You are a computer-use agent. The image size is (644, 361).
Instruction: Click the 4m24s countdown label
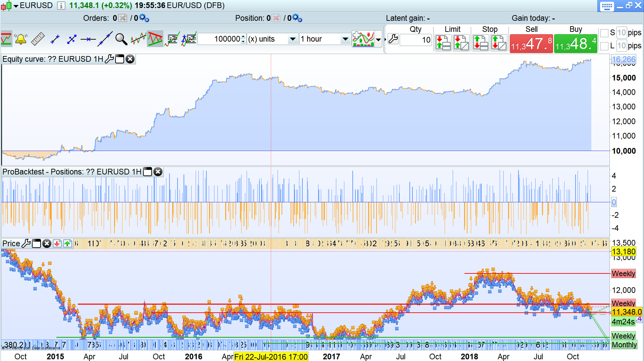623,322
